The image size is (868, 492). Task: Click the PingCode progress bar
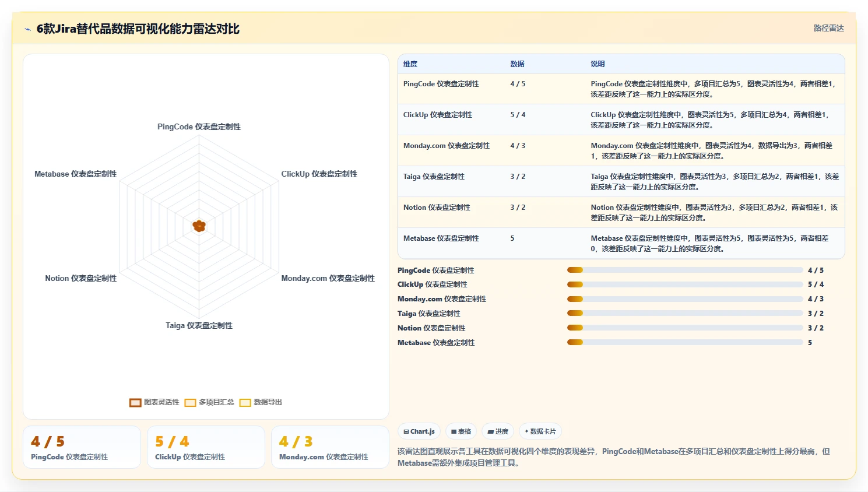(685, 270)
